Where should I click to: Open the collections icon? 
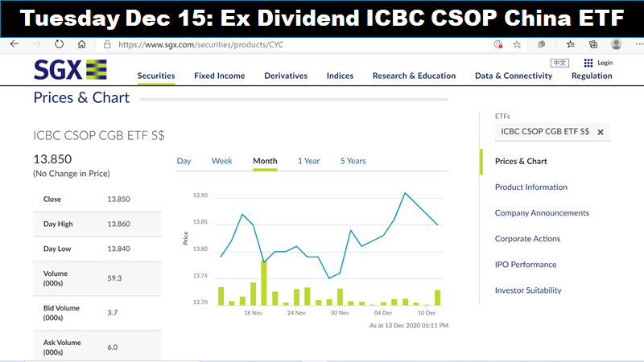click(593, 44)
